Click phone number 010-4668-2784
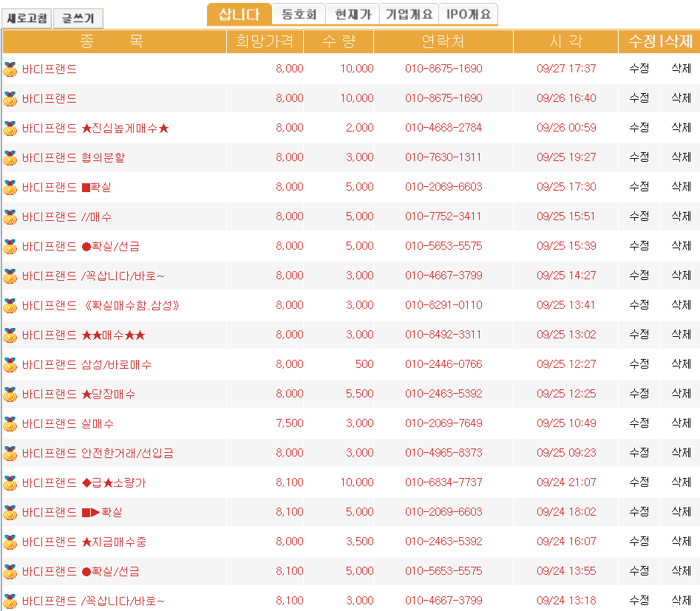 pyautogui.click(x=444, y=128)
